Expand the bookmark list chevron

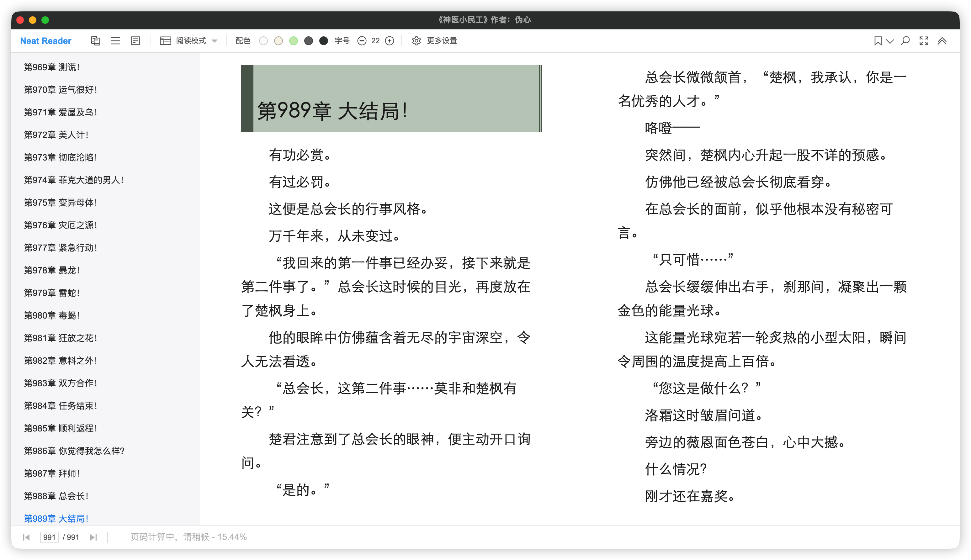coord(890,41)
